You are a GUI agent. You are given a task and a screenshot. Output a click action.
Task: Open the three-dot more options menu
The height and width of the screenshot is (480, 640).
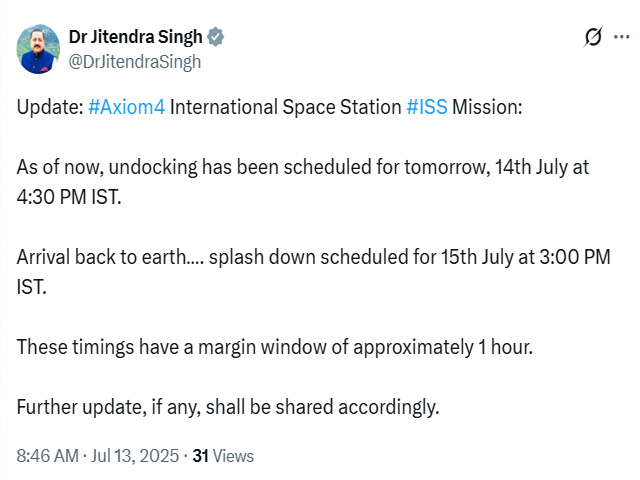point(622,37)
